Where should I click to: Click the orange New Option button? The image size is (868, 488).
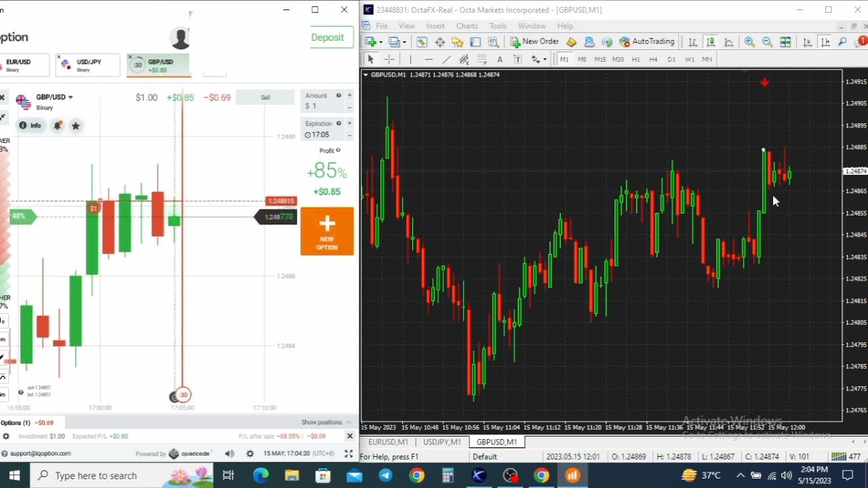point(327,231)
